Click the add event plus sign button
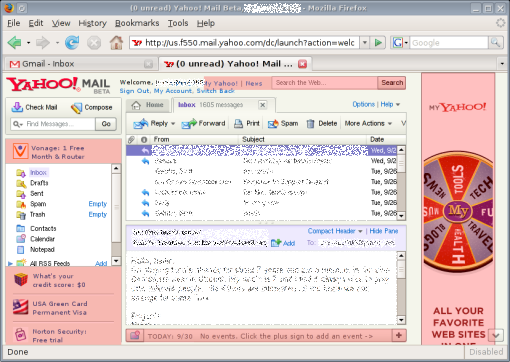 click(399, 335)
